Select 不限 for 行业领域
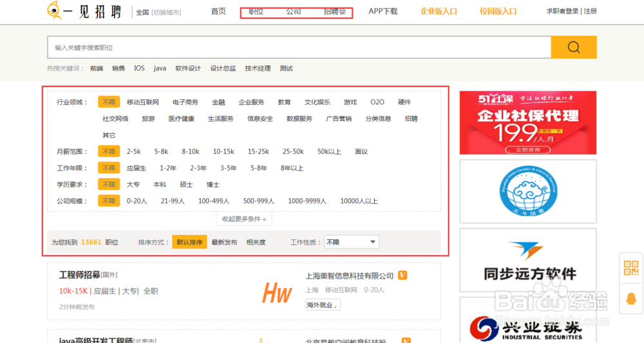This screenshot has width=644, height=343. pos(109,102)
